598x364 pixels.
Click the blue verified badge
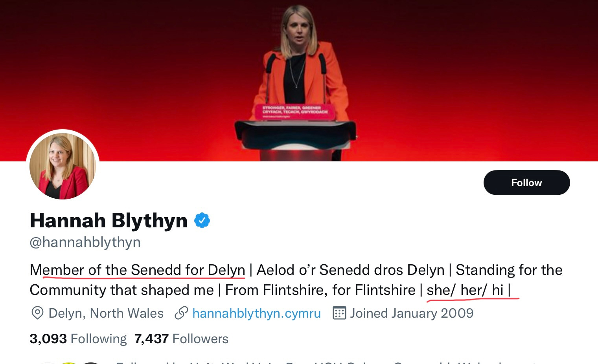point(202,220)
